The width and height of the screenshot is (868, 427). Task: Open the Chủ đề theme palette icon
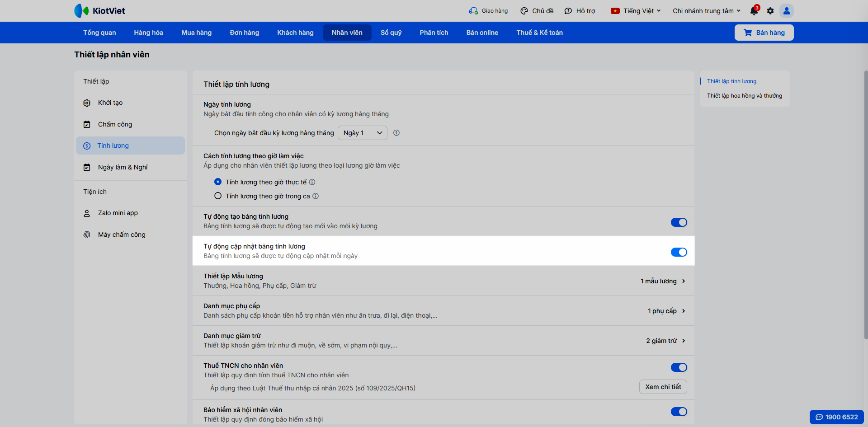pyautogui.click(x=524, y=11)
